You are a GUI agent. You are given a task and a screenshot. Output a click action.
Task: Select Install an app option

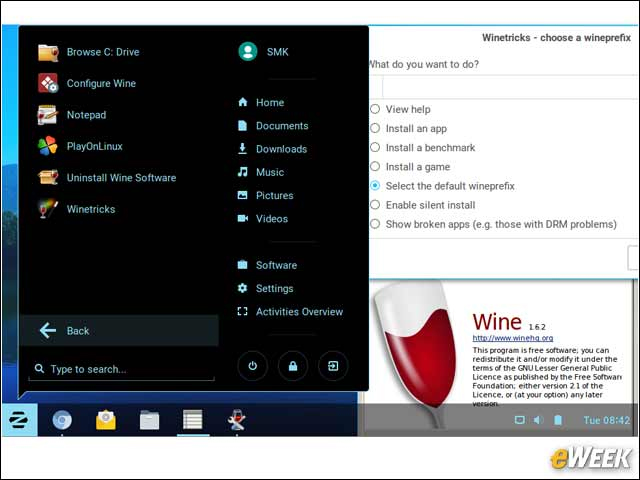click(375, 128)
